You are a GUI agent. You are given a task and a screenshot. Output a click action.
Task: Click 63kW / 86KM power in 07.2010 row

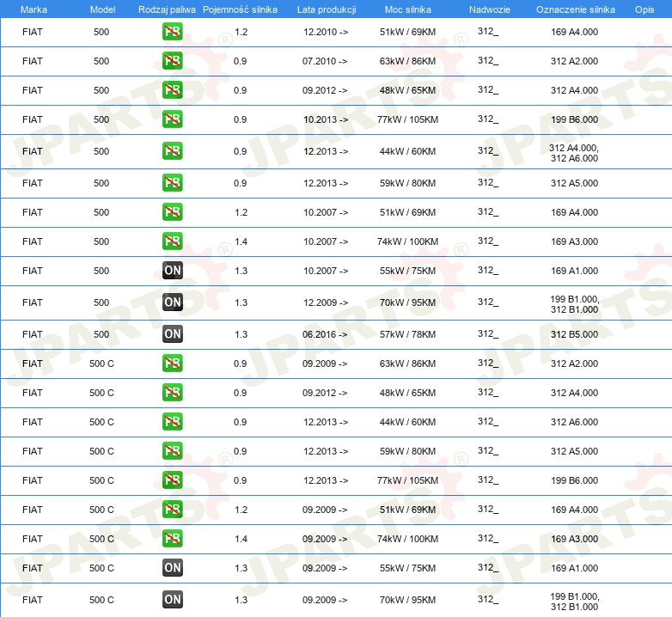coord(407,61)
